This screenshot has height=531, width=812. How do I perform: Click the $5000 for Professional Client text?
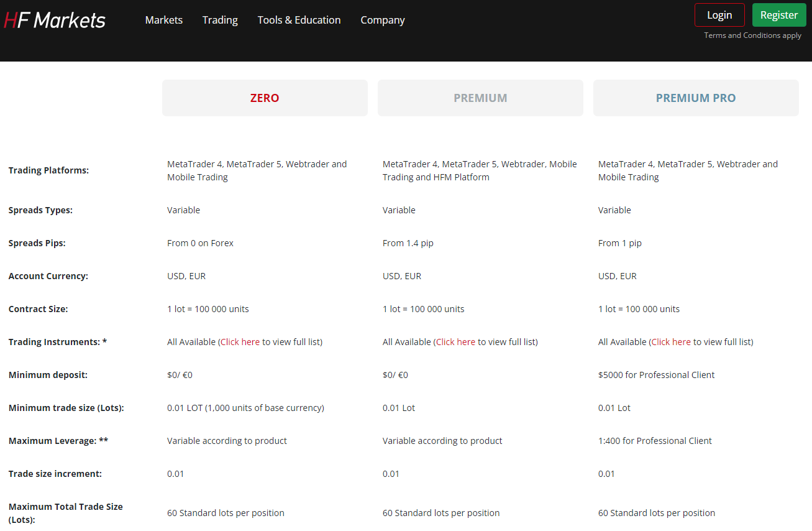tap(656, 374)
